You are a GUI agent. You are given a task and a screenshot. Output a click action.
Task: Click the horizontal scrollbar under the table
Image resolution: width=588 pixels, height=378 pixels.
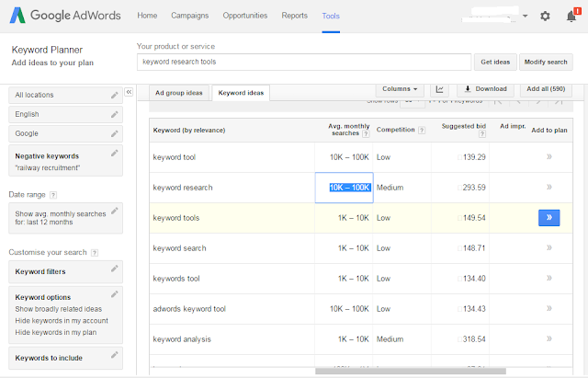tap(411, 372)
